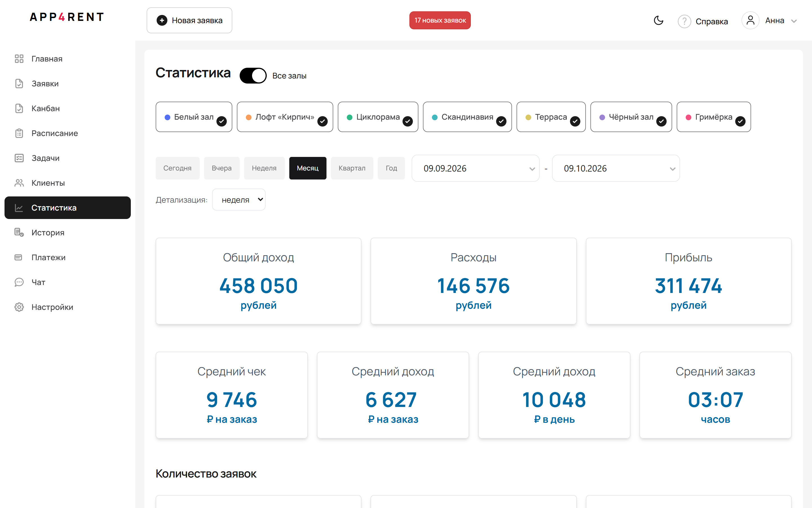The image size is (812, 508).
Task: Select the Месяц period tab
Action: (x=308, y=168)
